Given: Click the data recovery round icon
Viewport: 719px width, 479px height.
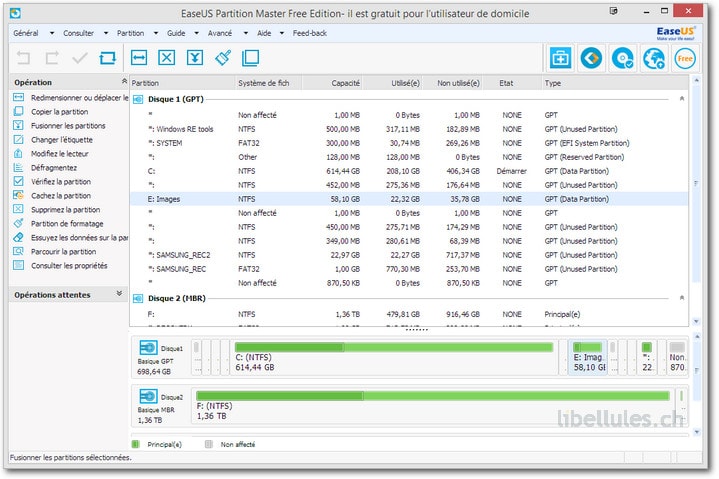Looking at the screenshot, I should [x=592, y=58].
